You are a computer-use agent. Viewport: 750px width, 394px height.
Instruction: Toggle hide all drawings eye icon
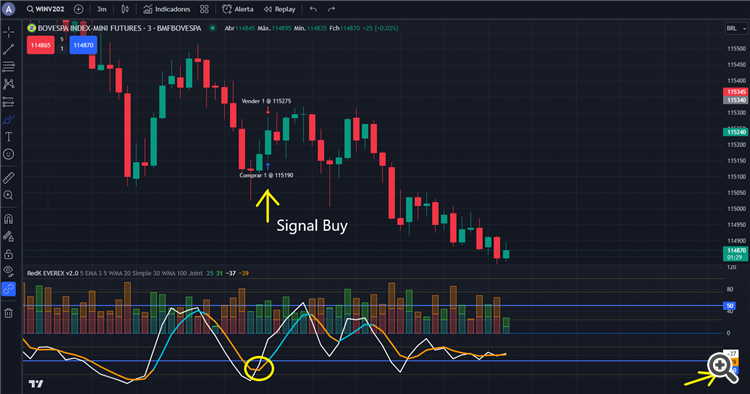click(8, 271)
